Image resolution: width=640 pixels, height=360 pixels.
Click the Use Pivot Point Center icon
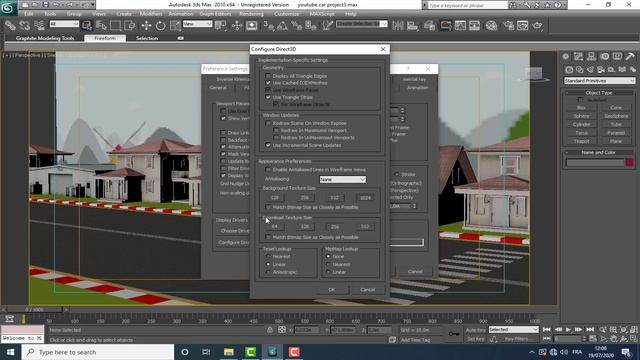click(x=221, y=26)
